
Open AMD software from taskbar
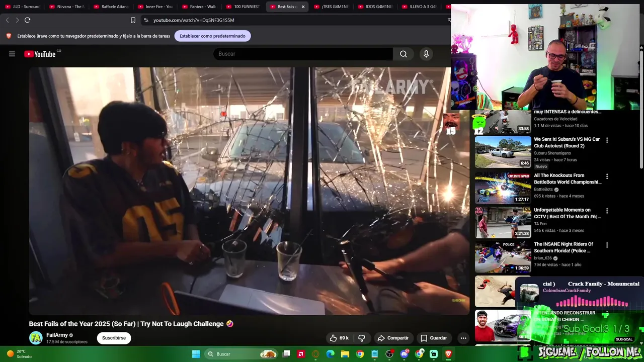(x=301, y=354)
